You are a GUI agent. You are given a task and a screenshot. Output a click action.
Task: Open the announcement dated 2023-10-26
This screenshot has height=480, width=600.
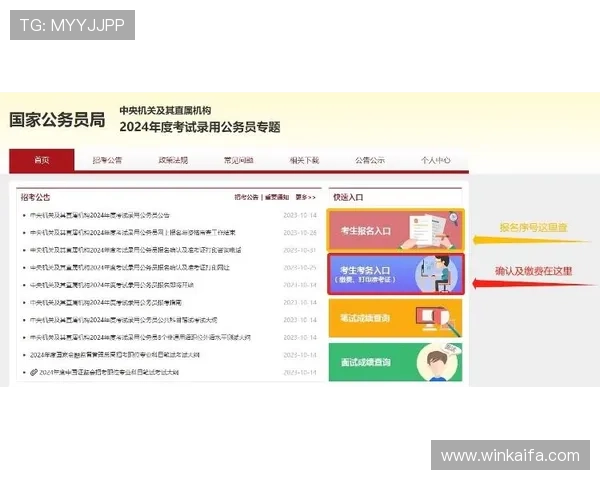click(133, 232)
